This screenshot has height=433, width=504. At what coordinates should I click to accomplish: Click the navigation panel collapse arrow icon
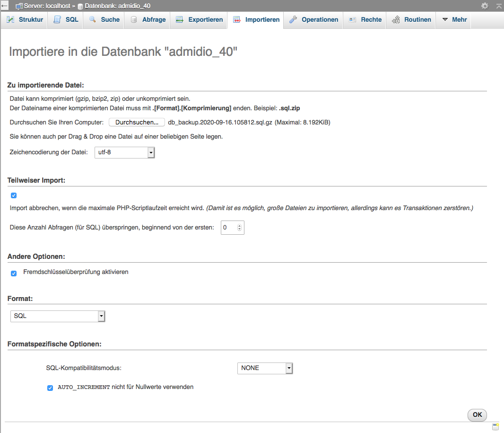[x=5, y=6]
